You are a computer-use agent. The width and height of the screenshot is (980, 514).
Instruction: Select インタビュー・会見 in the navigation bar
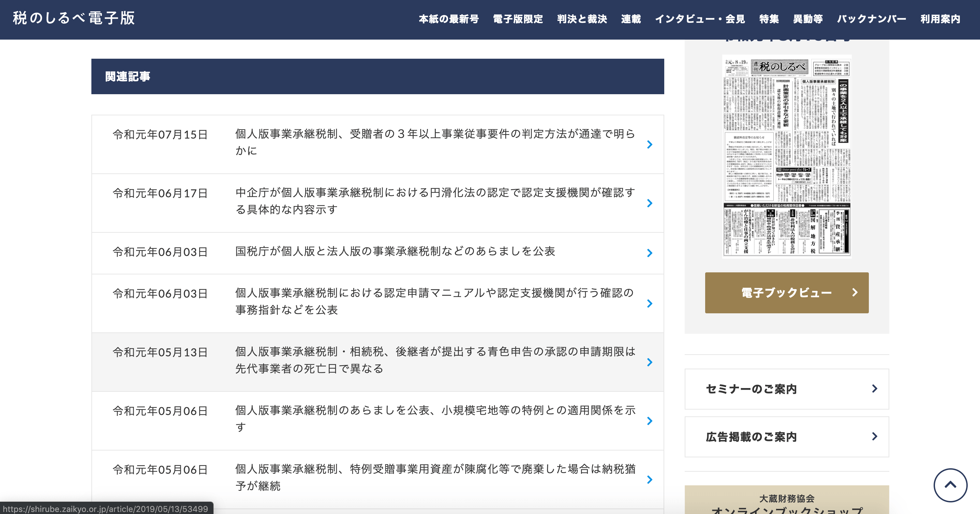700,19
